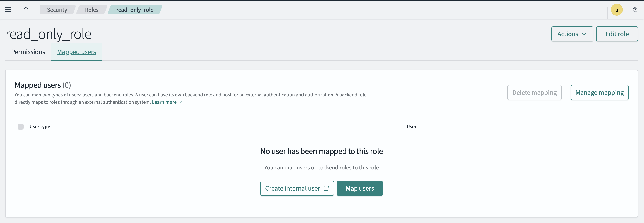Select the checkbox in the table header
Viewport: 644px width, 223px height.
(21, 126)
